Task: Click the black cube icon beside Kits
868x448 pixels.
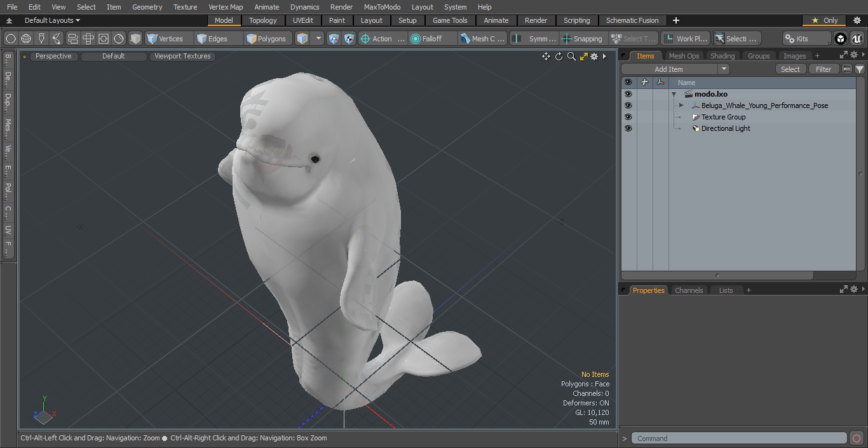Action: [x=841, y=39]
